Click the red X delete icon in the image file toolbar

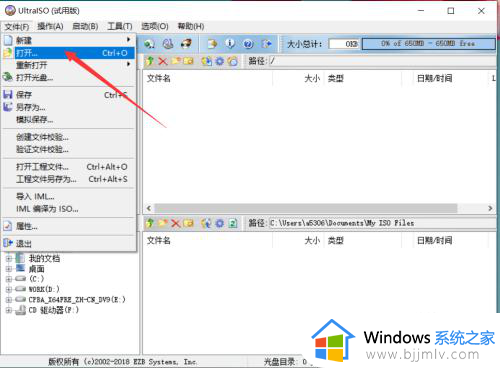(163, 61)
